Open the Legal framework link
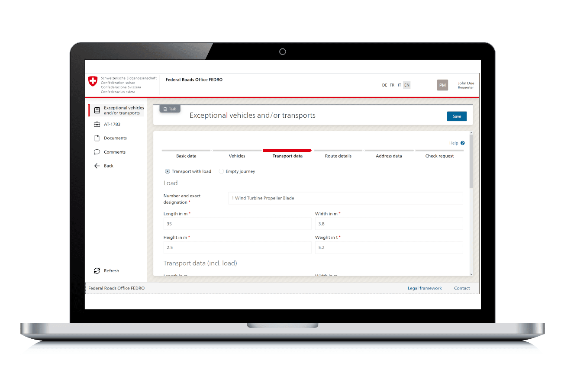The width and height of the screenshot is (564, 392). point(425,288)
